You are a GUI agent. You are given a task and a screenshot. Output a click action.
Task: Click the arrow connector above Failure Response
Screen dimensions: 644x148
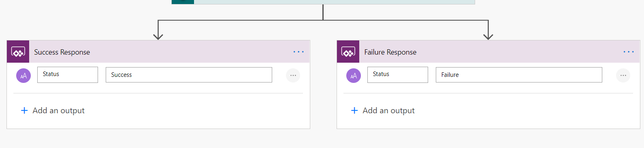click(x=488, y=30)
